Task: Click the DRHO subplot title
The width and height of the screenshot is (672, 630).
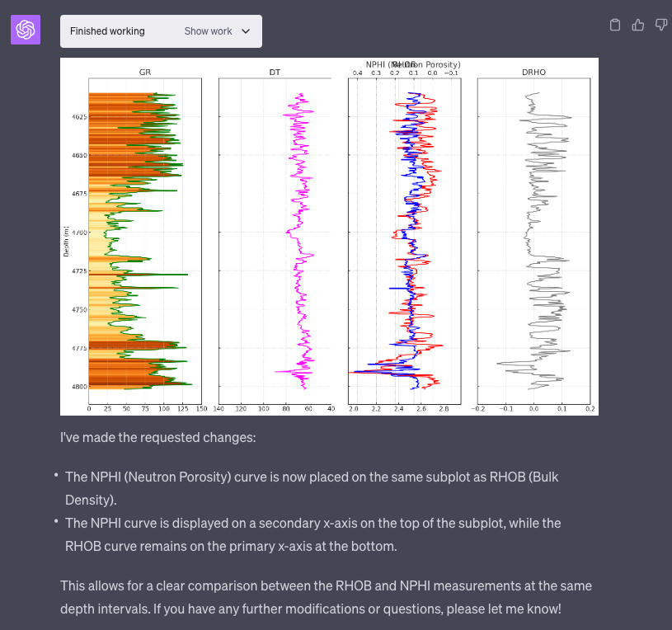Action: click(x=534, y=72)
